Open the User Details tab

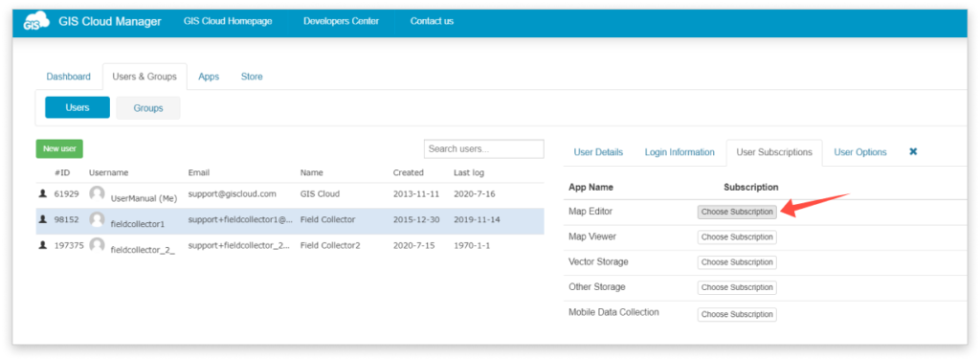click(x=598, y=152)
